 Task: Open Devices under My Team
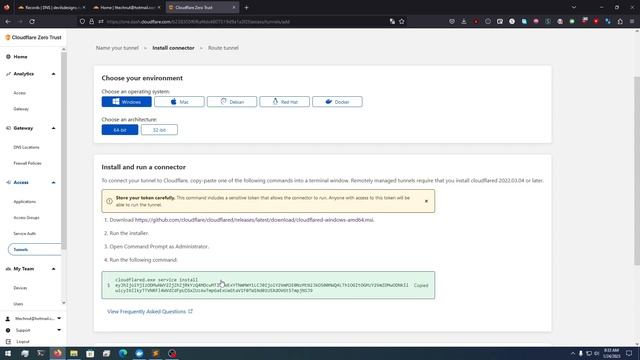point(20,288)
